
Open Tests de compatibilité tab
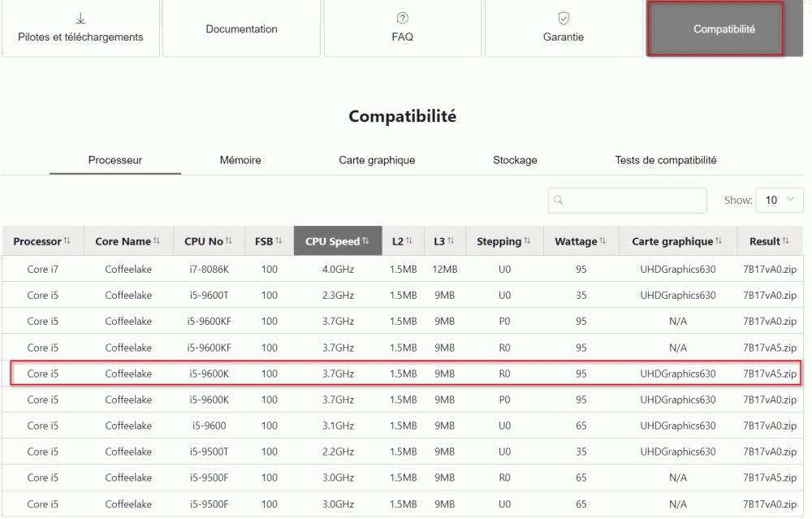click(665, 161)
